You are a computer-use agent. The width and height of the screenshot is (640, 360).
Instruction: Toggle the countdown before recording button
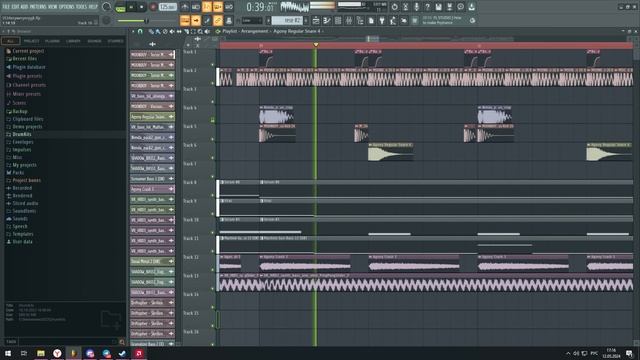point(207,7)
